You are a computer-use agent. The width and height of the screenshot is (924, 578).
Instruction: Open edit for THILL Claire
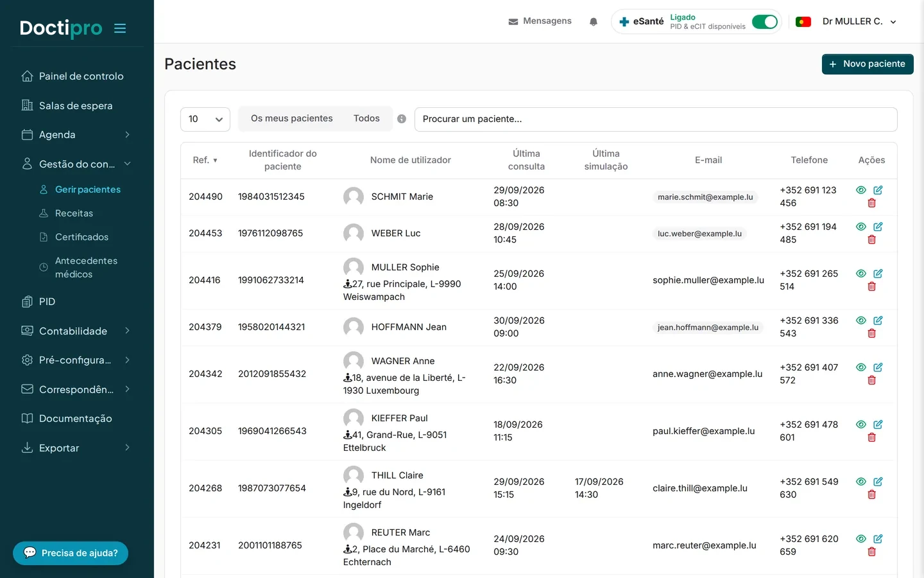(x=878, y=482)
